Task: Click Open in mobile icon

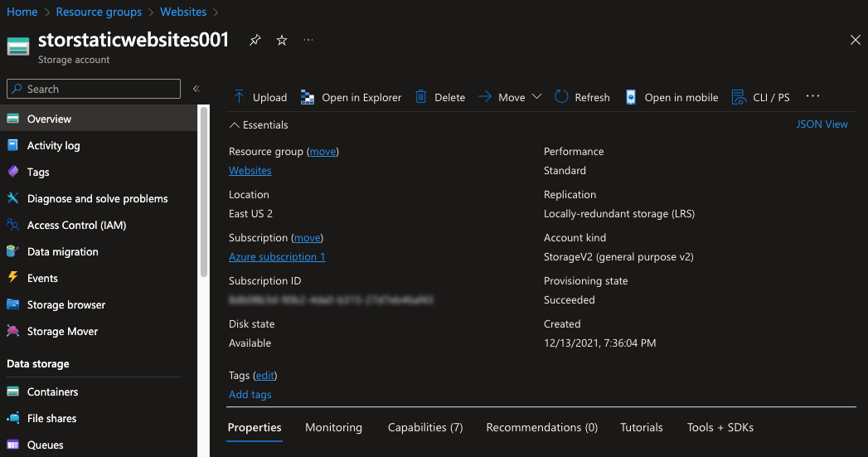Action: (631, 97)
